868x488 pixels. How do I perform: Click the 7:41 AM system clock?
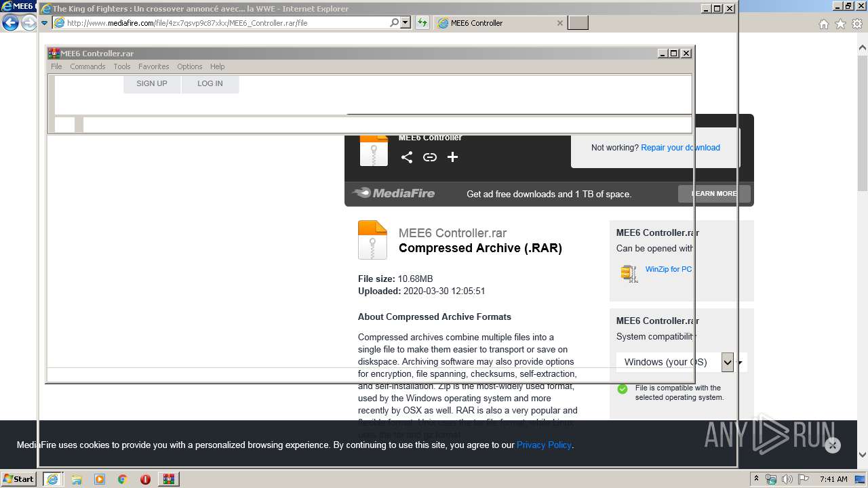[x=833, y=479]
